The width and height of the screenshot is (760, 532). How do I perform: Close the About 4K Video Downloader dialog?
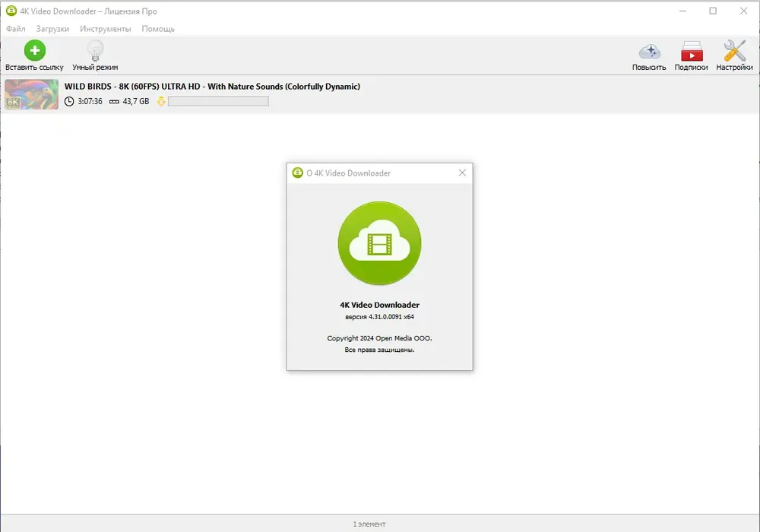(462, 173)
